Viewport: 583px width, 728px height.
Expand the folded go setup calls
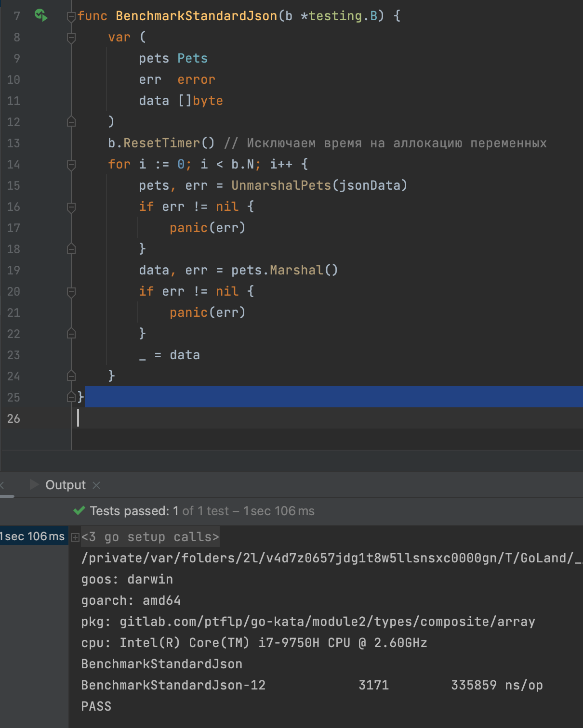pos(75,537)
